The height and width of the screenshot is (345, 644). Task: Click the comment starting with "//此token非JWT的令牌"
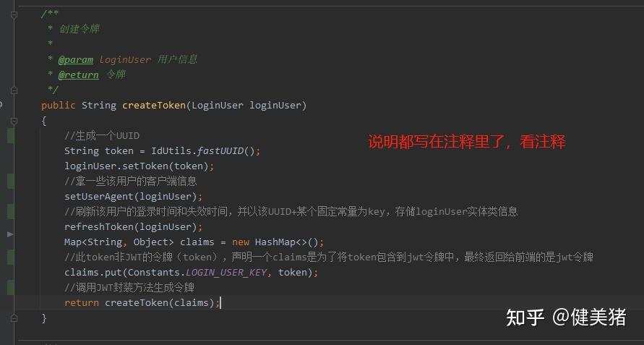[329, 257]
